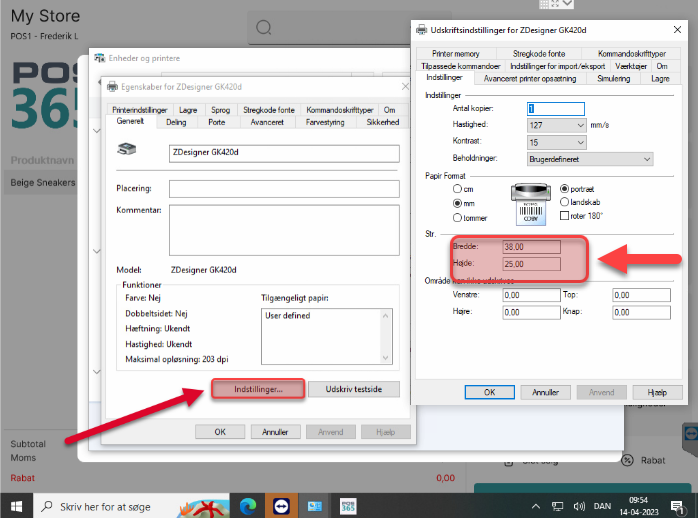The image size is (698, 518).
Task: Click the network tray icon
Action: click(557, 506)
